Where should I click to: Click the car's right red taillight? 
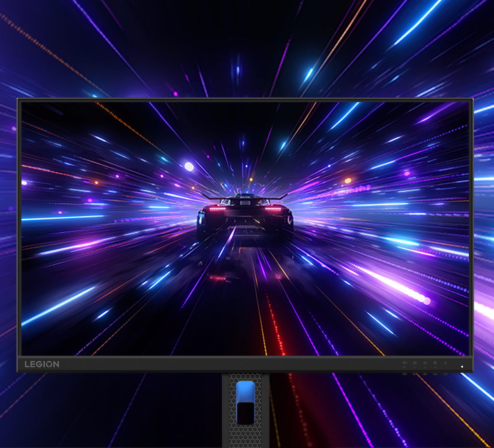[273, 209]
